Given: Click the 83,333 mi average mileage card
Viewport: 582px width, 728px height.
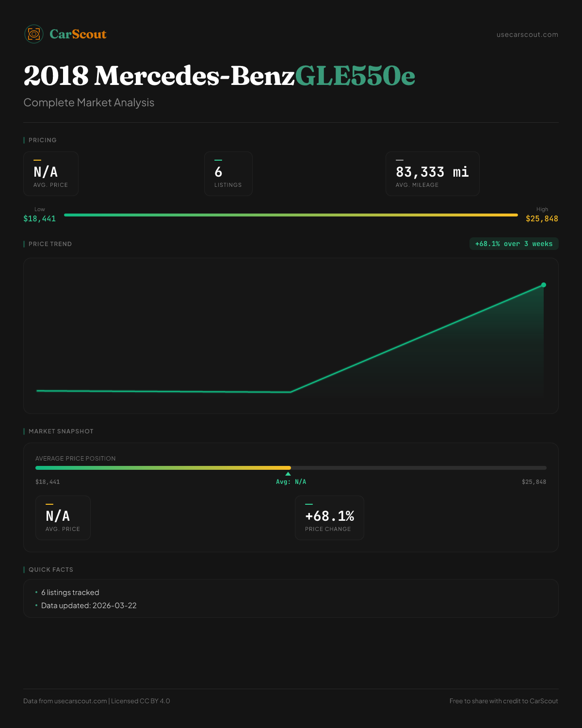Looking at the screenshot, I should click(x=432, y=174).
